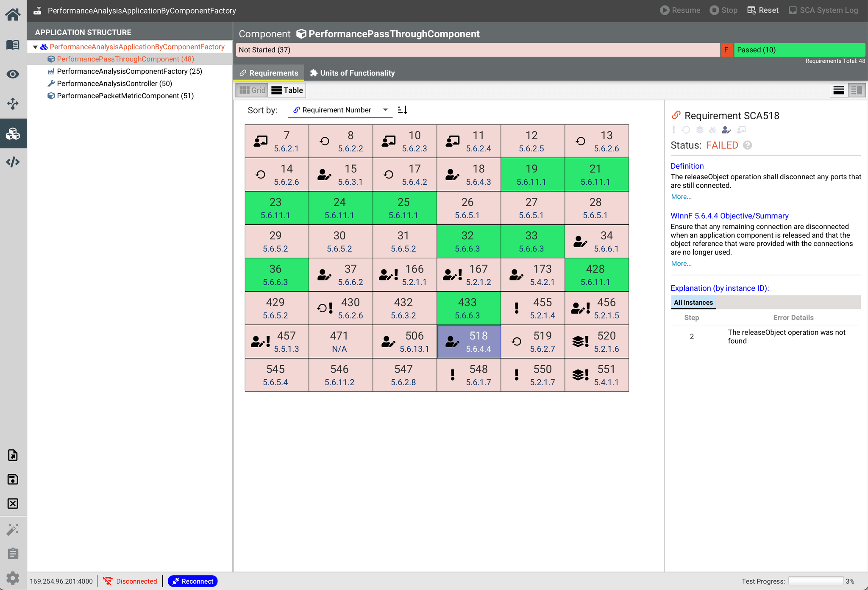
Task: Click the magic wand icon near sidebar bottom
Action: 13,529
